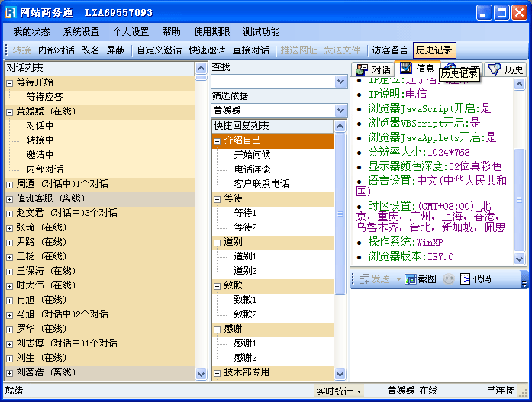The height and width of the screenshot is (402, 532).
Task: Collapse the 介绍自己 quick reply group
Action: [x=218, y=140]
